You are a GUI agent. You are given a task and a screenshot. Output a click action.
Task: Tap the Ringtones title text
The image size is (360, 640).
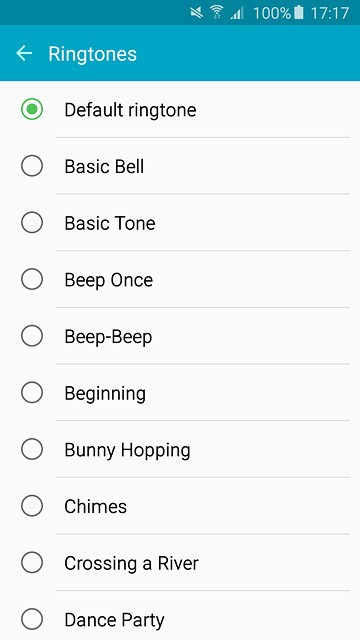coord(93,54)
